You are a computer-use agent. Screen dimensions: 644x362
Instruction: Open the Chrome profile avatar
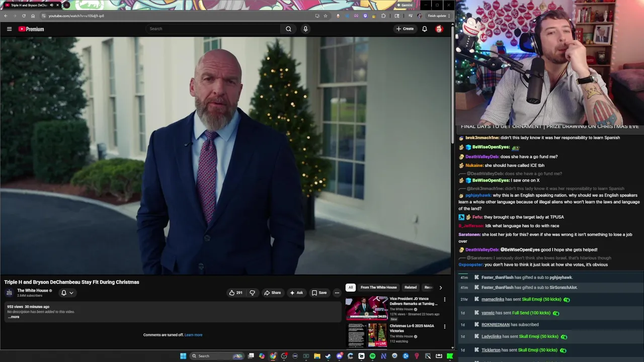[x=420, y=16]
